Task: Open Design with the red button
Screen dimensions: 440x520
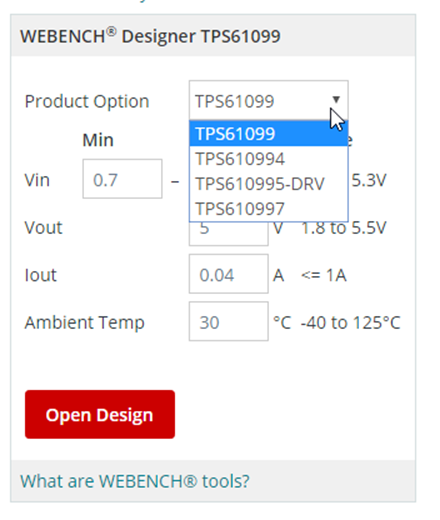Action: click(100, 414)
